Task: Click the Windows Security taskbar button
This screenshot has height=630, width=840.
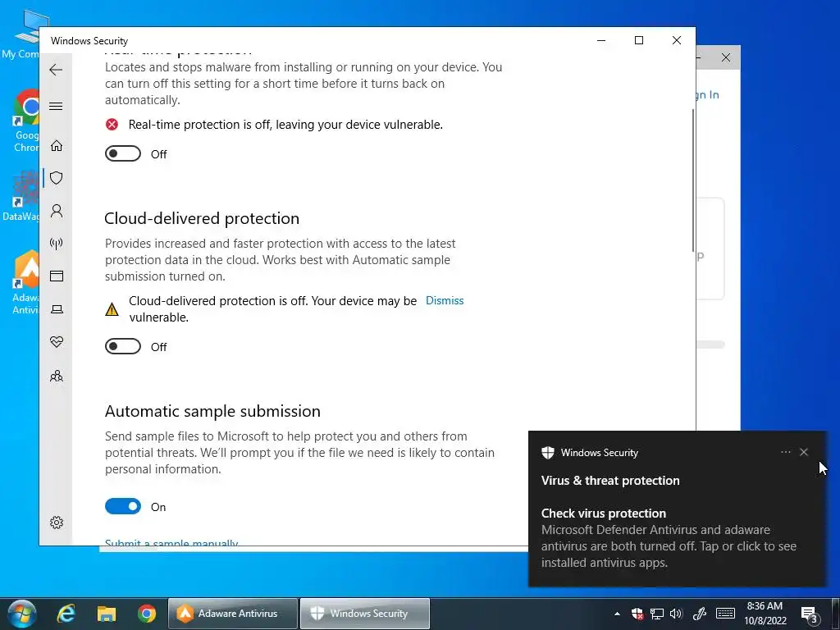Action: 365,614
